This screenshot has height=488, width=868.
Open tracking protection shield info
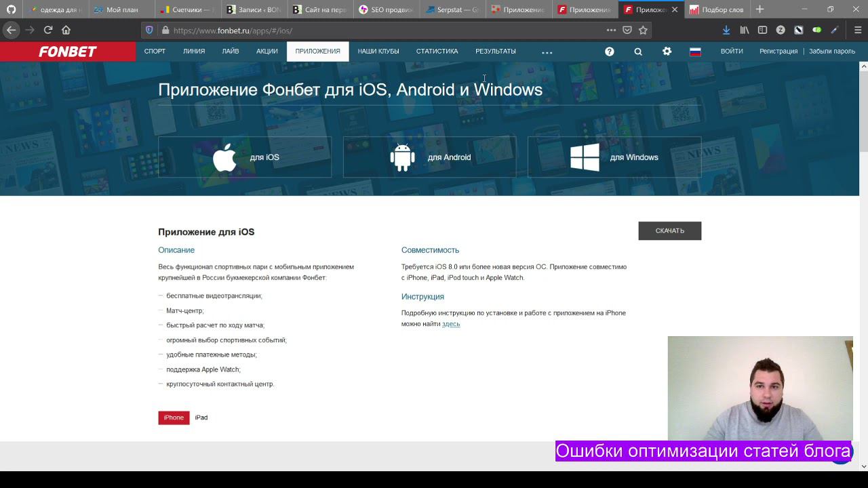pyautogui.click(x=150, y=30)
